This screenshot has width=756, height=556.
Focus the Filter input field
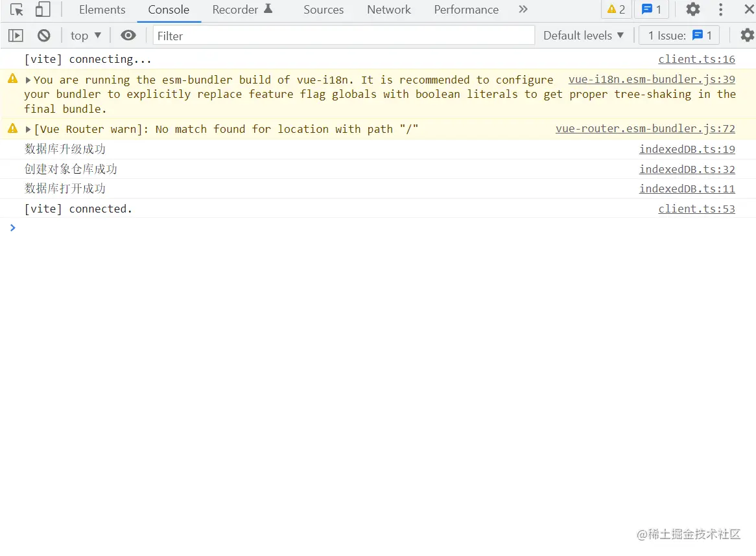(x=344, y=36)
